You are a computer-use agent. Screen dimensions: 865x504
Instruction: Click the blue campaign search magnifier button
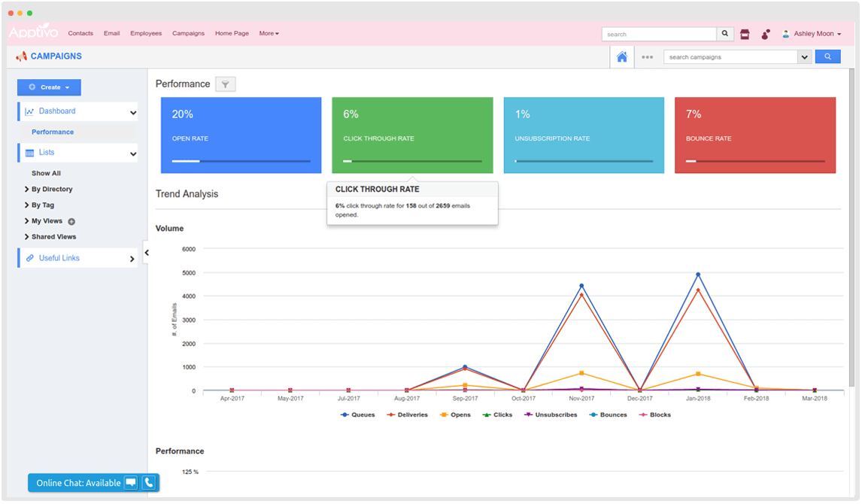click(827, 57)
